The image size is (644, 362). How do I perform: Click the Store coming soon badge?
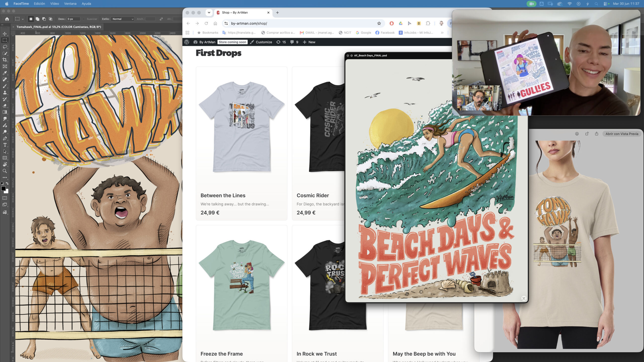[x=232, y=42]
